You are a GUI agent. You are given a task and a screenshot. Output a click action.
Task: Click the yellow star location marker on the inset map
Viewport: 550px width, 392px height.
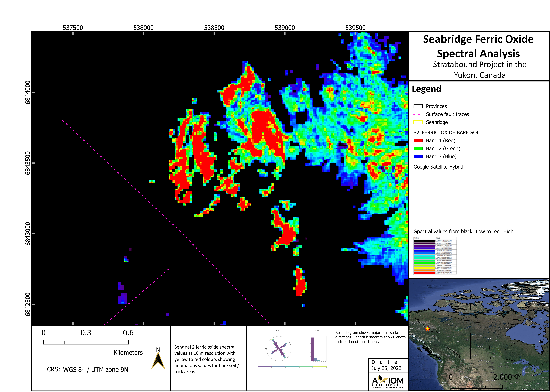427,329
